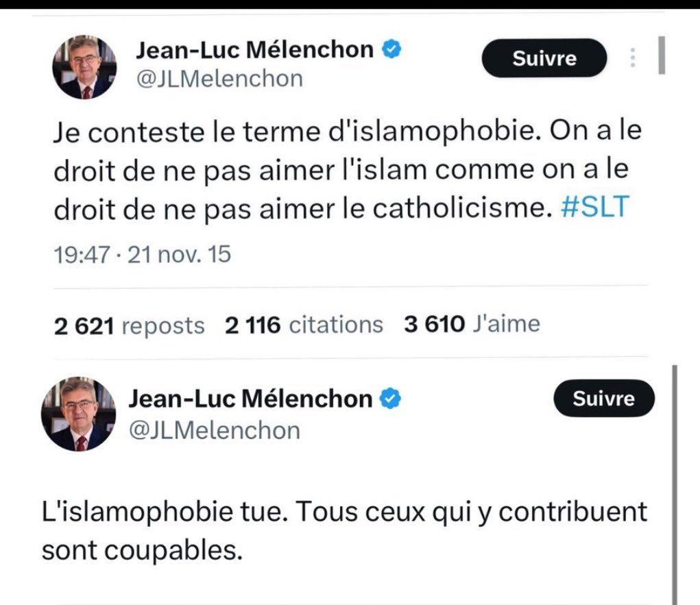View the 2 621 reposts list

(130, 325)
